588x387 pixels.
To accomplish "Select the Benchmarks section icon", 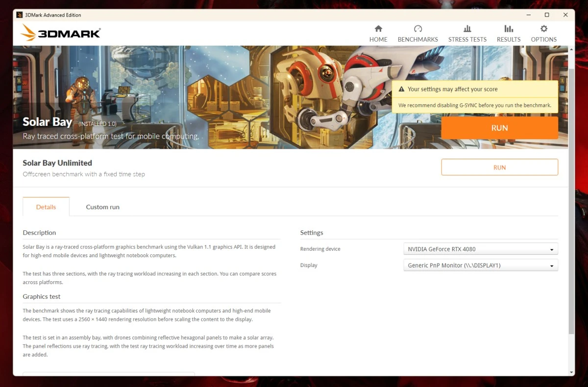I will point(417,33).
